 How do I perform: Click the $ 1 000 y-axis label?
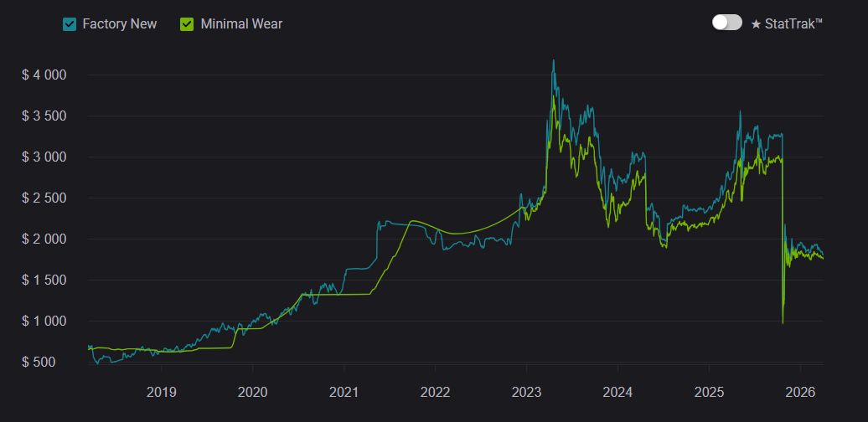[44, 322]
